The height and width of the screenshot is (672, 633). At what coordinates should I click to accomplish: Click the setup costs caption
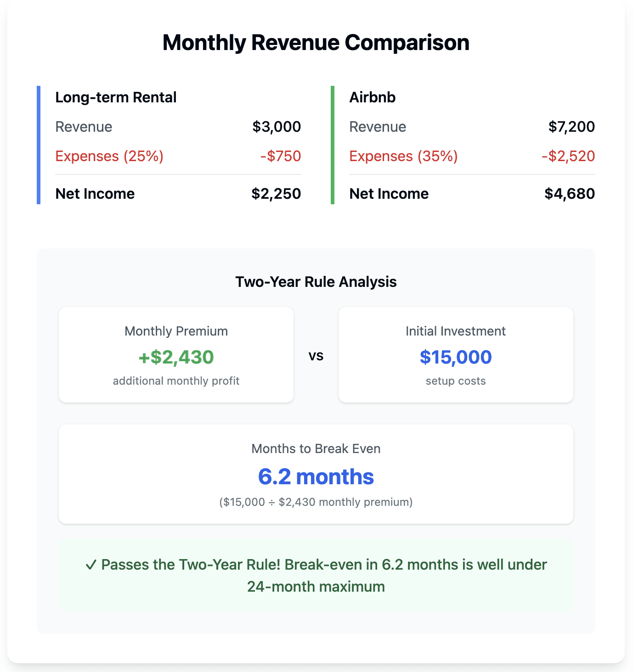pyautogui.click(x=456, y=381)
